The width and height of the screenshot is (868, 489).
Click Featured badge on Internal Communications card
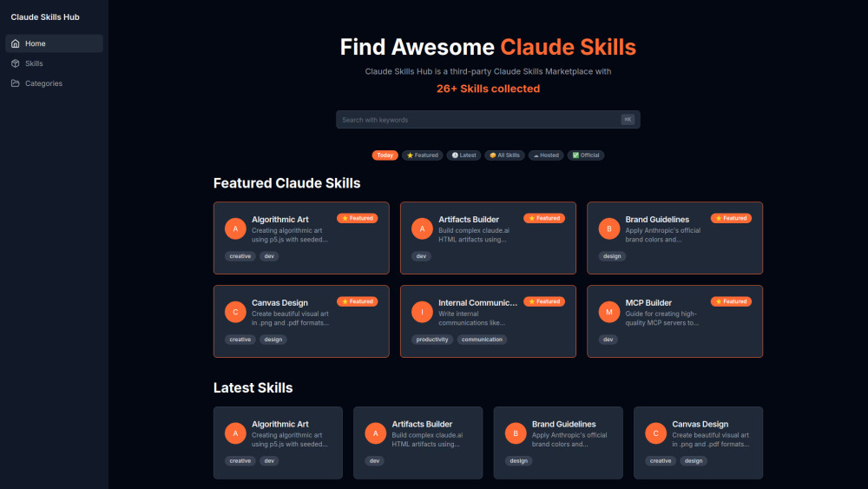pyautogui.click(x=544, y=301)
